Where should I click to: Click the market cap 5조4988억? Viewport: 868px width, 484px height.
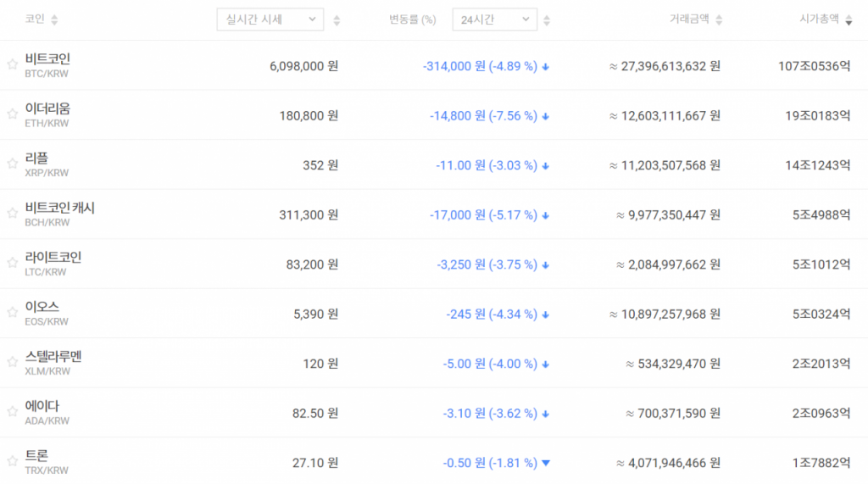(821, 214)
